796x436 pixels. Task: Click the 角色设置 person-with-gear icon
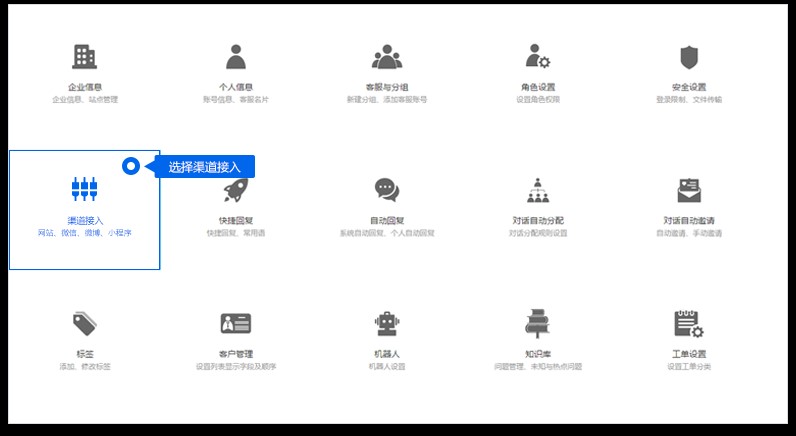click(538, 56)
